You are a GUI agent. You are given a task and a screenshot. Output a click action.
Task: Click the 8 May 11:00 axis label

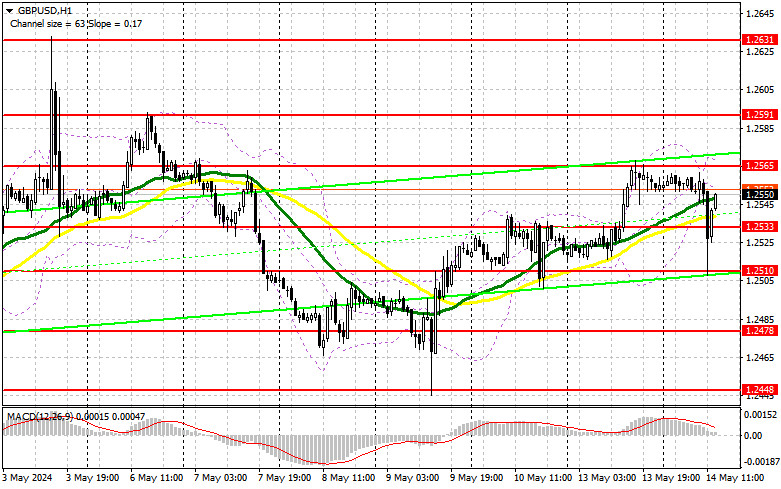coord(349,478)
